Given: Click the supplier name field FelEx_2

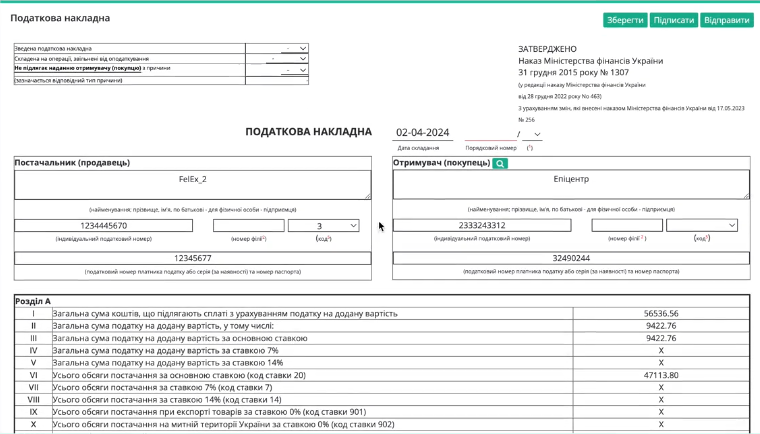Looking at the screenshot, I should pos(192,184).
